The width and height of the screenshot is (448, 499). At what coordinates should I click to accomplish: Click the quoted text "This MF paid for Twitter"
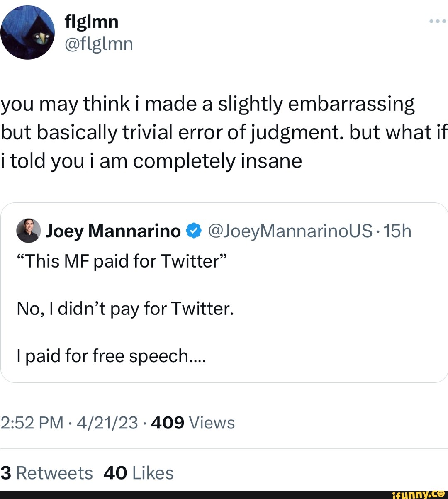tap(122, 261)
